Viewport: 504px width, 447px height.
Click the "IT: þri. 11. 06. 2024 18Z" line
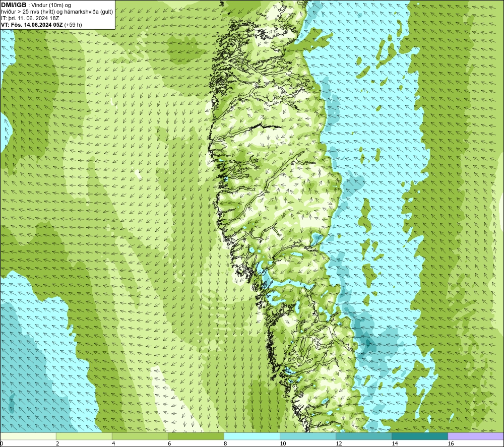tap(30, 18)
